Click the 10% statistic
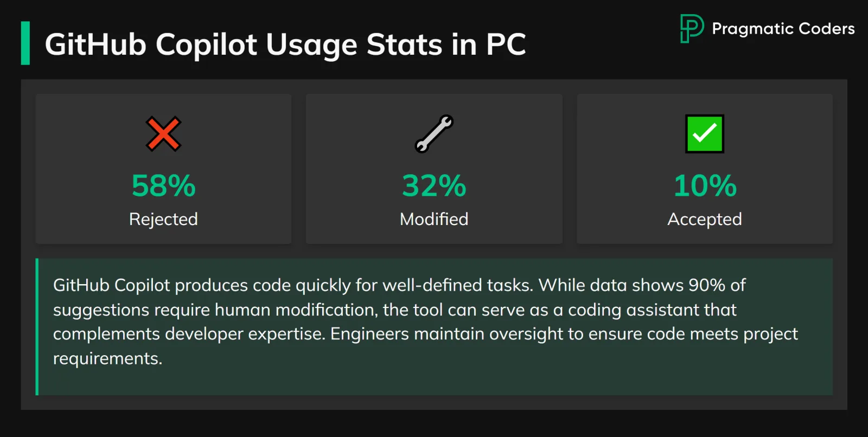 click(x=705, y=186)
